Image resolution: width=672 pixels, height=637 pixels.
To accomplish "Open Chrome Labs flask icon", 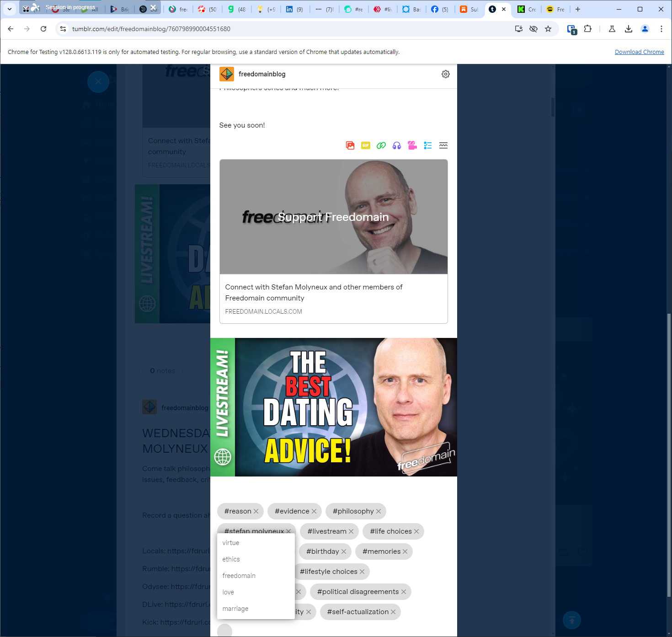I will (x=612, y=29).
